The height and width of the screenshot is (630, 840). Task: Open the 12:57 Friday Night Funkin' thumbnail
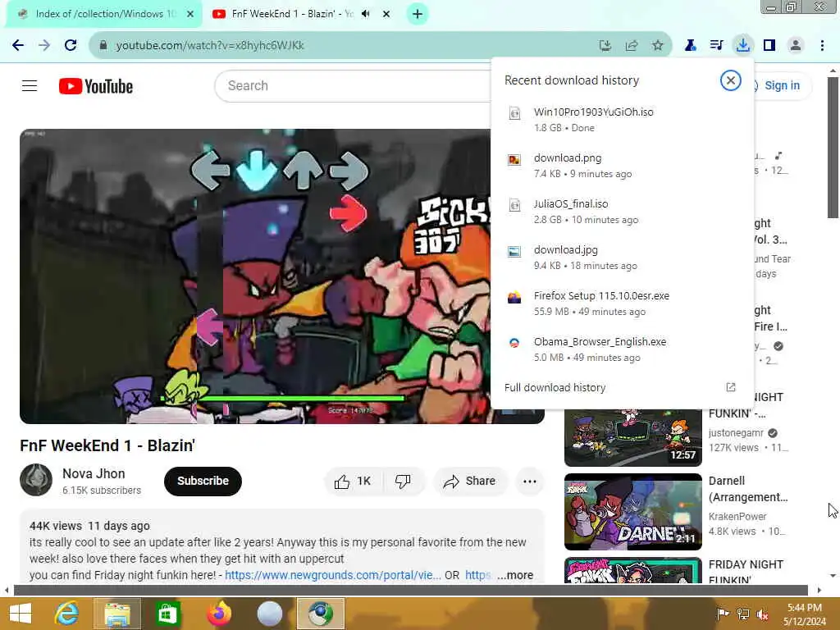pyautogui.click(x=632, y=438)
